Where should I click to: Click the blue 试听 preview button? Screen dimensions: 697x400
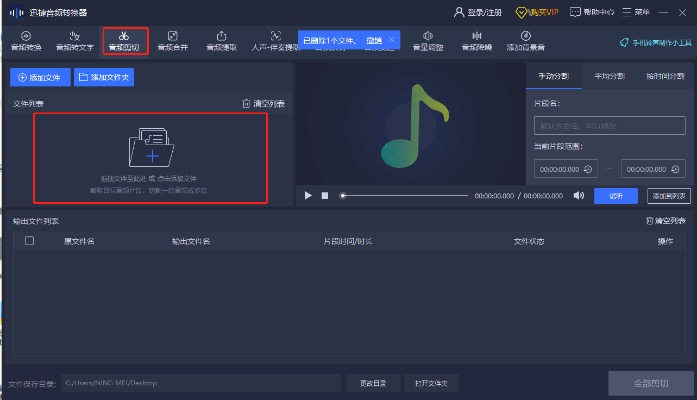click(616, 196)
